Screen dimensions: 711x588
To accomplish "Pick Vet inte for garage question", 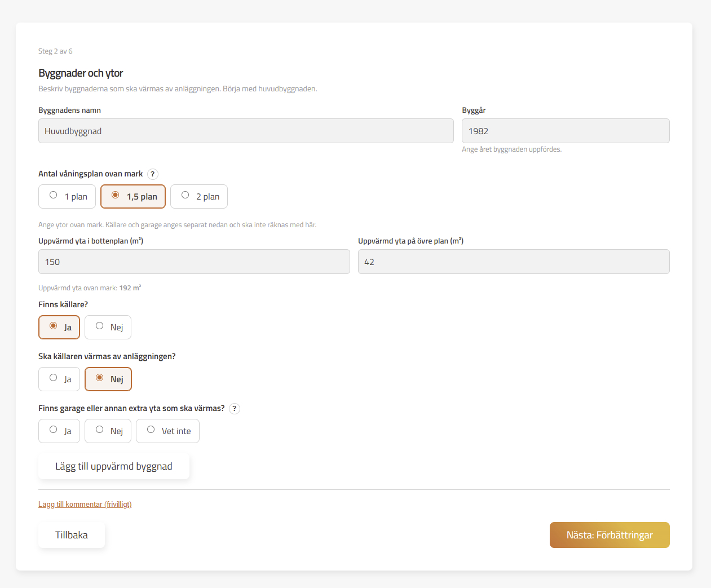I will (167, 431).
